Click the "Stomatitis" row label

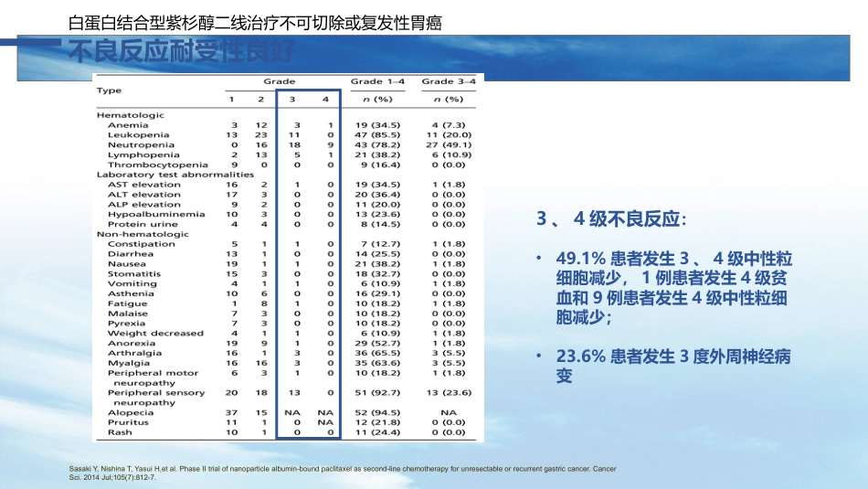pyautogui.click(x=134, y=274)
